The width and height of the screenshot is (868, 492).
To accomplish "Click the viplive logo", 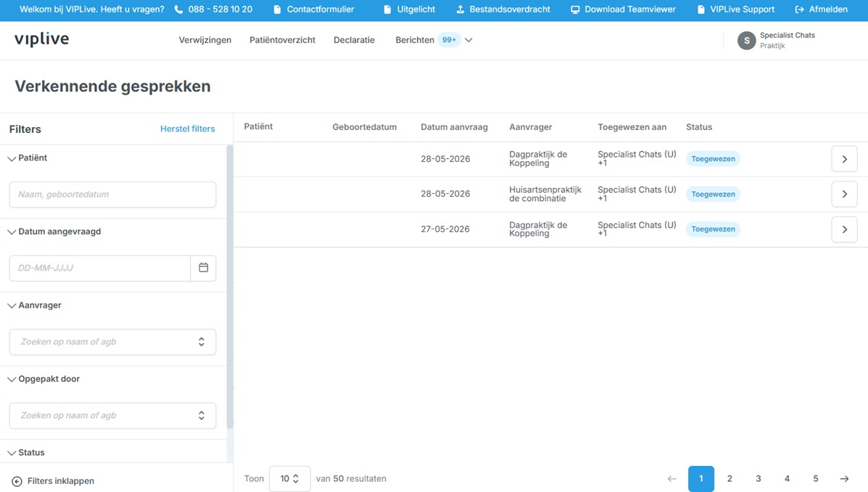I will coord(41,39).
